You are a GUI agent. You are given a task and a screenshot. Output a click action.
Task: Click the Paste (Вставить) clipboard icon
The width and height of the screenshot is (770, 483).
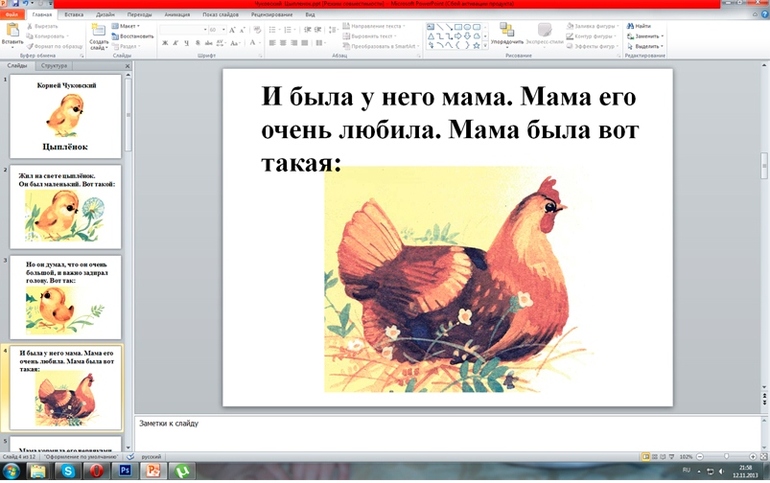coord(12,30)
